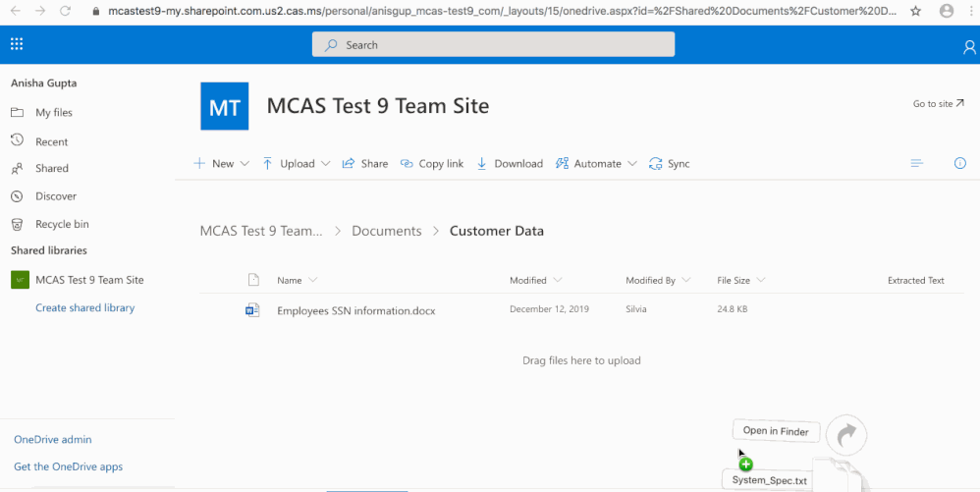Open MCAS Test 9 Team Site library

[87, 280]
